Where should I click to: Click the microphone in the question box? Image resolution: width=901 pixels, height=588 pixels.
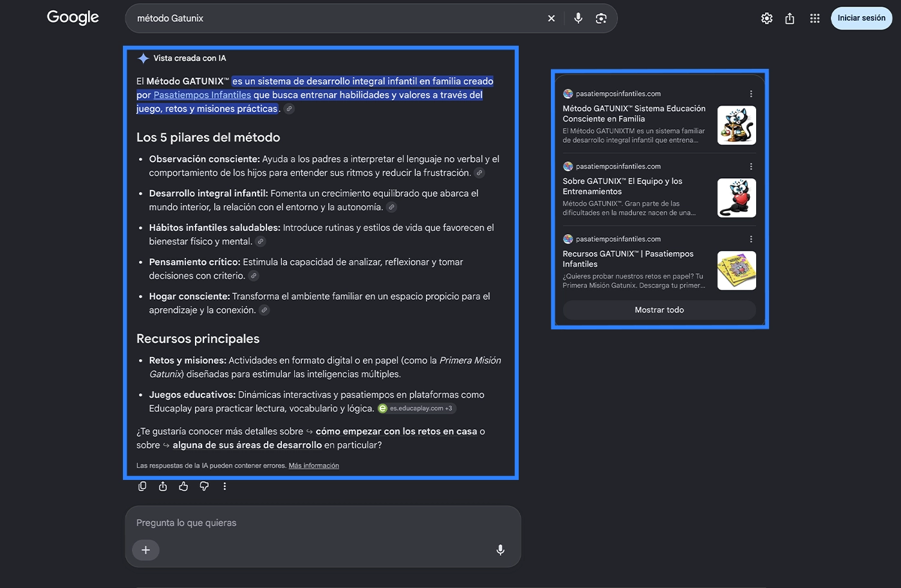coord(501,550)
